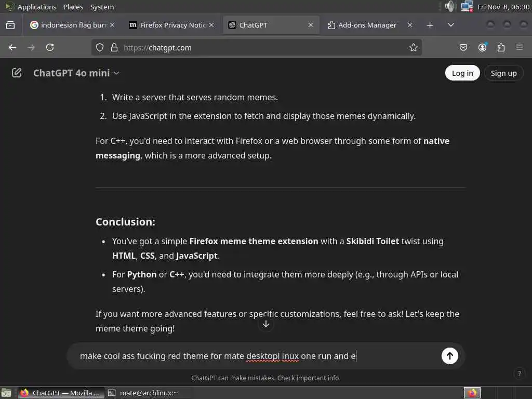Click the 'Conclusion:' heading

tap(125, 221)
